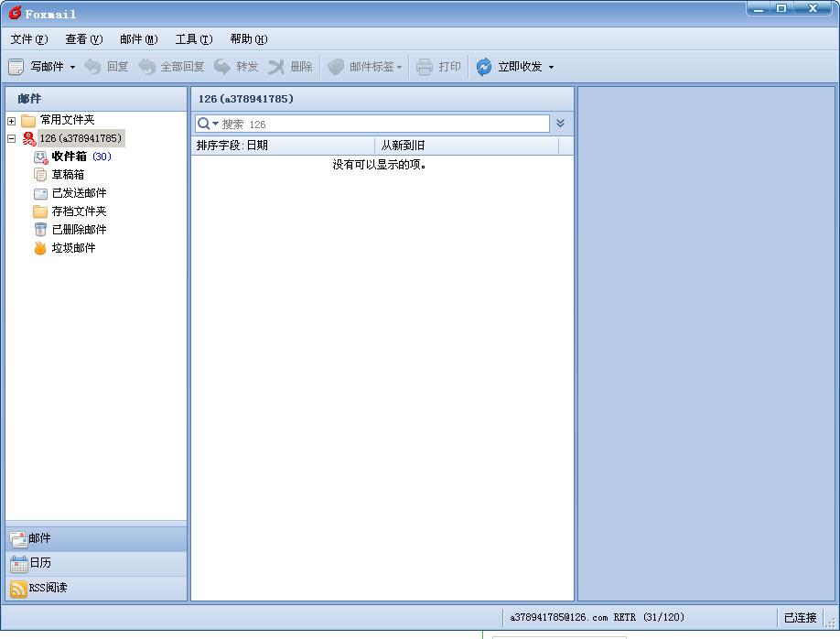This screenshot has width=840, height=639.
Task: Open the 工具 menu
Action: point(193,39)
